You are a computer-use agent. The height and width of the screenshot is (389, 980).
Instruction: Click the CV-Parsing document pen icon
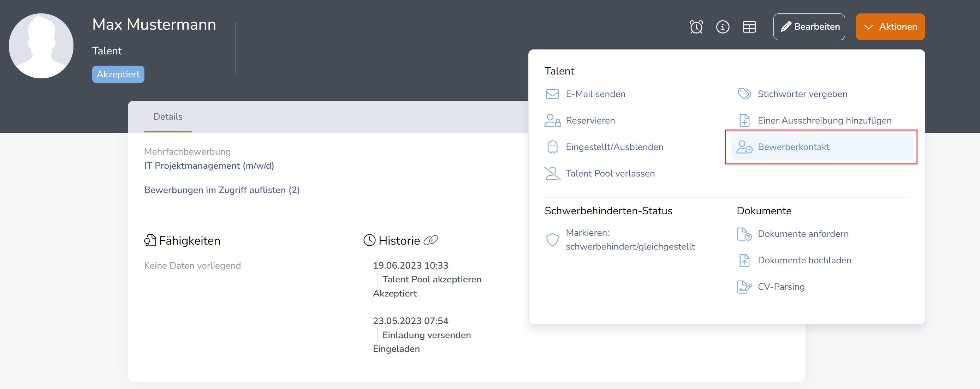[744, 287]
